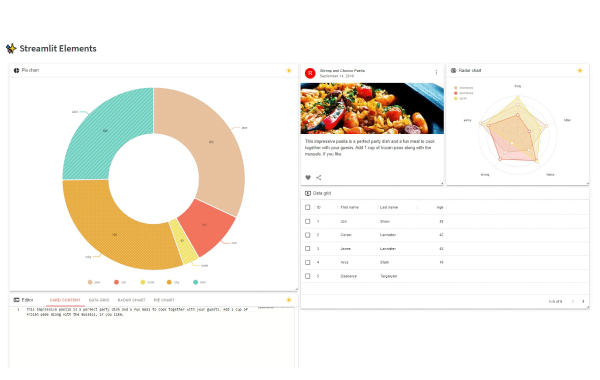Image resolution: width=600 pixels, height=380 pixels.
Task: Sort by the Last name column header
Action: point(389,207)
